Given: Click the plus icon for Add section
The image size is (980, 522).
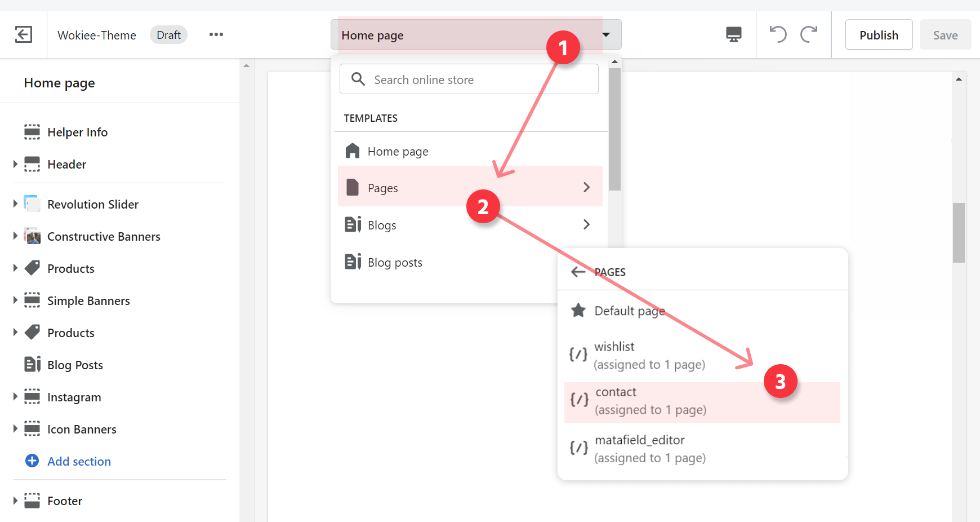Looking at the screenshot, I should point(32,461).
